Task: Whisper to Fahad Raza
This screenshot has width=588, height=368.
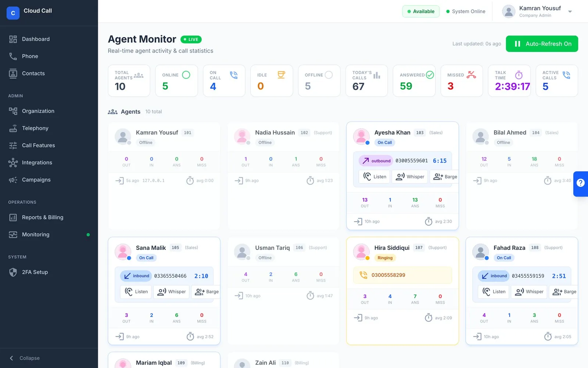Action: tap(529, 292)
